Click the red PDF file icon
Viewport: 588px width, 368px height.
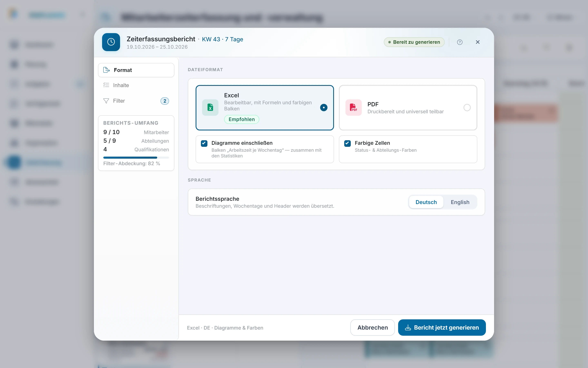click(x=354, y=107)
